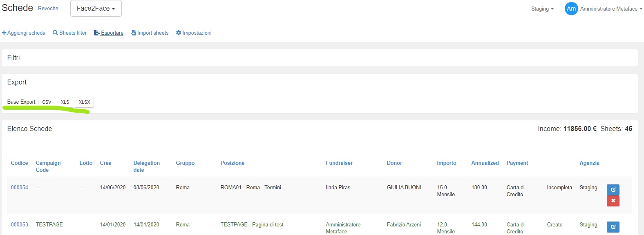Click the Am user avatar
This screenshot has width=644, height=235.
click(x=571, y=9)
